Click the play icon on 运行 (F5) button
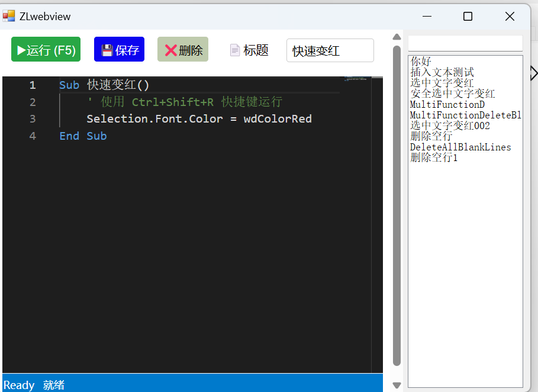538x392 pixels. click(20, 50)
